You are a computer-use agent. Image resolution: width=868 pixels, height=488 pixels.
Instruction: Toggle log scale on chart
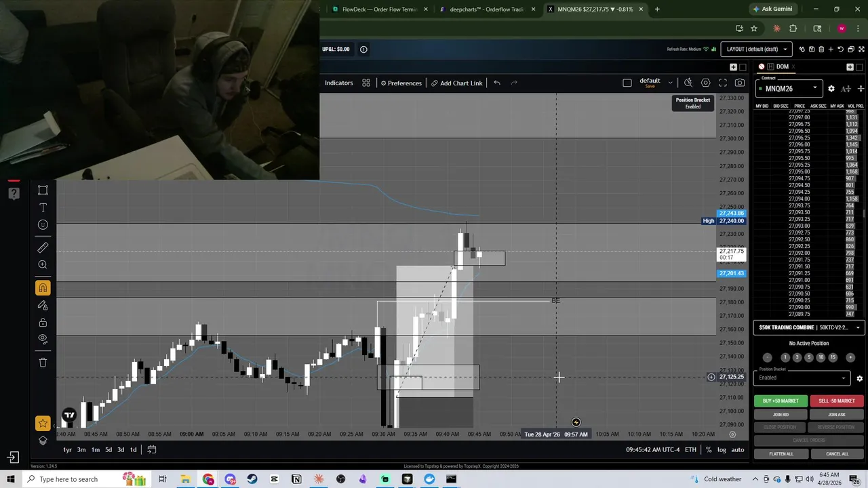(x=722, y=449)
